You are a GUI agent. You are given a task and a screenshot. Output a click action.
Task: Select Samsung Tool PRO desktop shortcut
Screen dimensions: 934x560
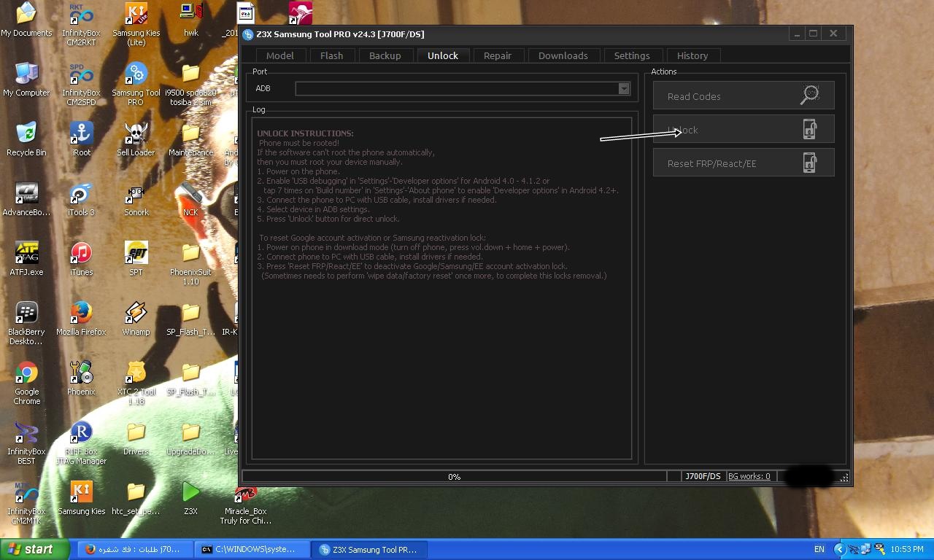[x=136, y=85]
